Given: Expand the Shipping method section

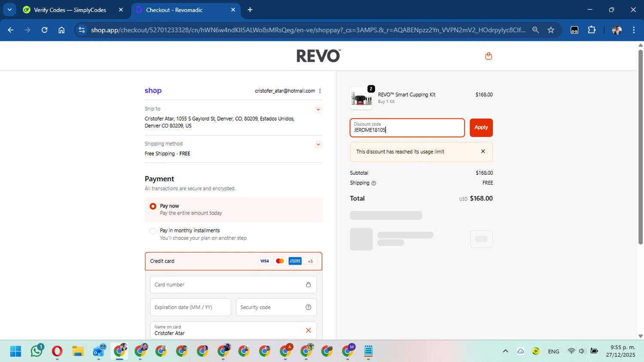Looking at the screenshot, I should coord(318,144).
